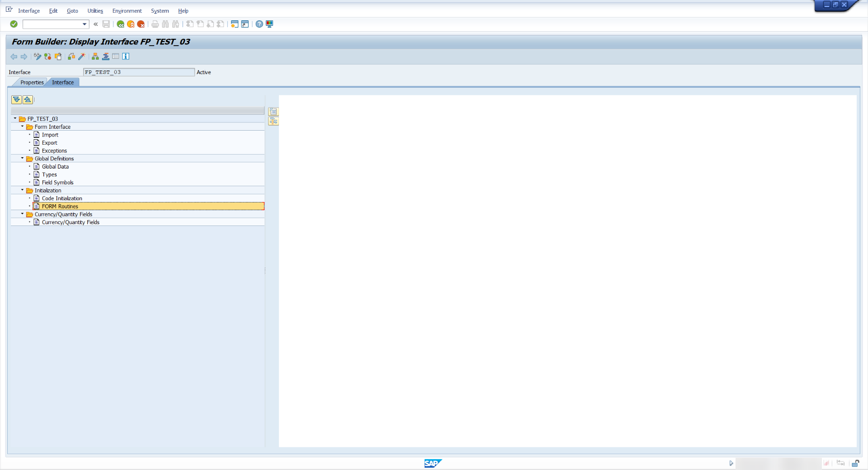This screenshot has width=868, height=470.
Task: Click the Last Page icon
Action: click(x=221, y=24)
